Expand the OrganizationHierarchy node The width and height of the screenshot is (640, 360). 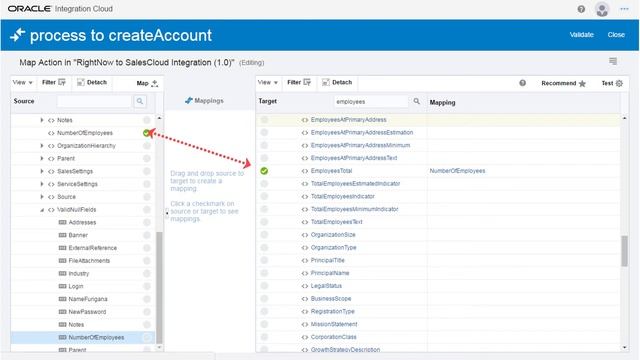42,146
